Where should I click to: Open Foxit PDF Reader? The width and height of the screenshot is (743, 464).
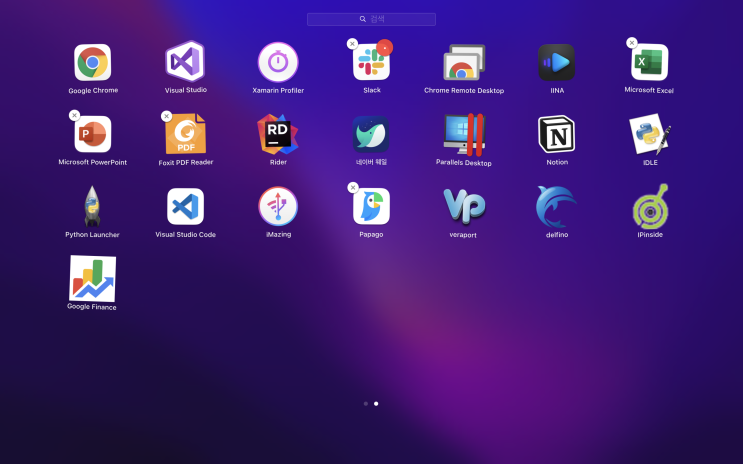coord(185,134)
